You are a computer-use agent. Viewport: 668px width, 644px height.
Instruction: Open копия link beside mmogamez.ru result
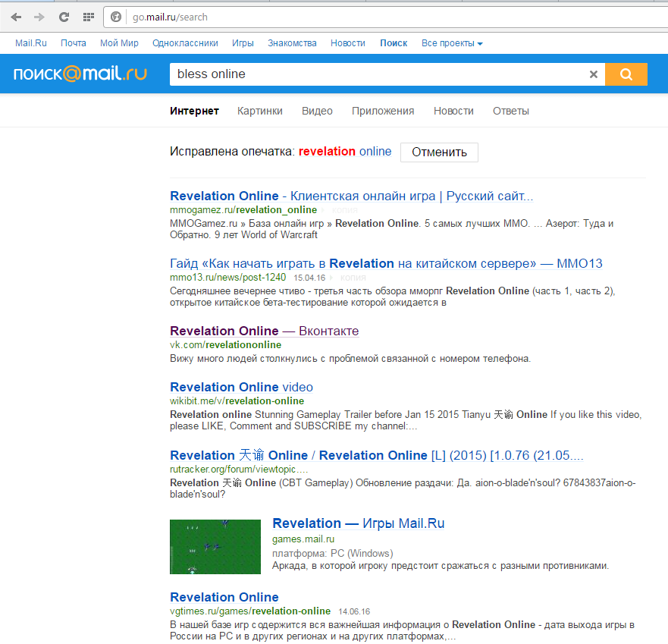tap(345, 210)
